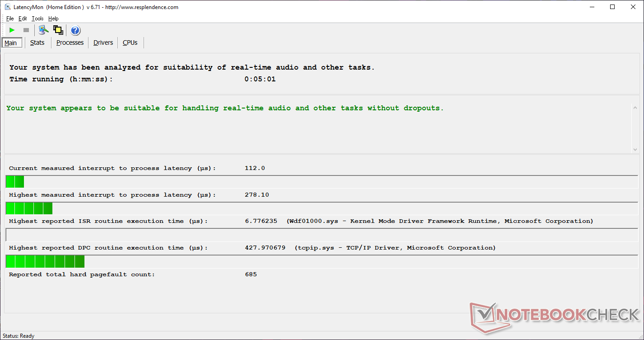Maximize the LatencyMon window
The width and height of the screenshot is (644, 340).
[612, 7]
